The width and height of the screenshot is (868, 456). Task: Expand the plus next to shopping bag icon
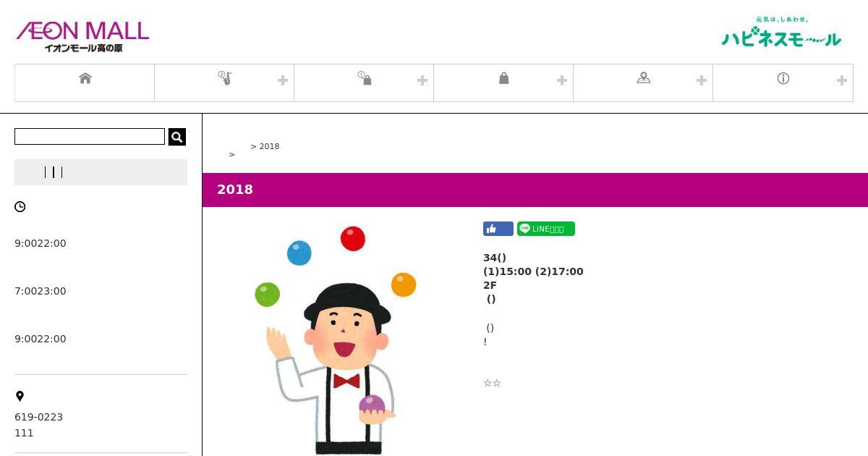pyautogui.click(x=562, y=80)
